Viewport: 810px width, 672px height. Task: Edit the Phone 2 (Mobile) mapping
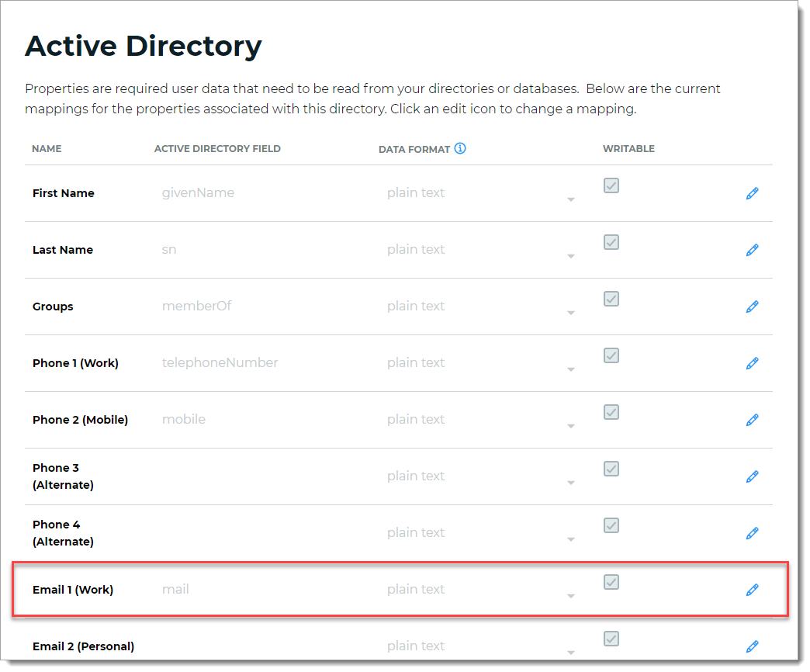[x=752, y=420]
